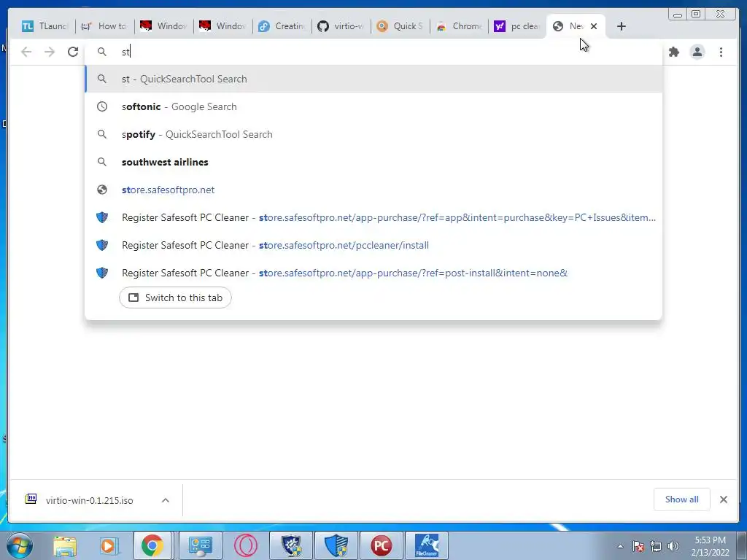Screen dimensions: 747x560
Task: Open the shield with tools taskbar icon
Action: point(291,545)
